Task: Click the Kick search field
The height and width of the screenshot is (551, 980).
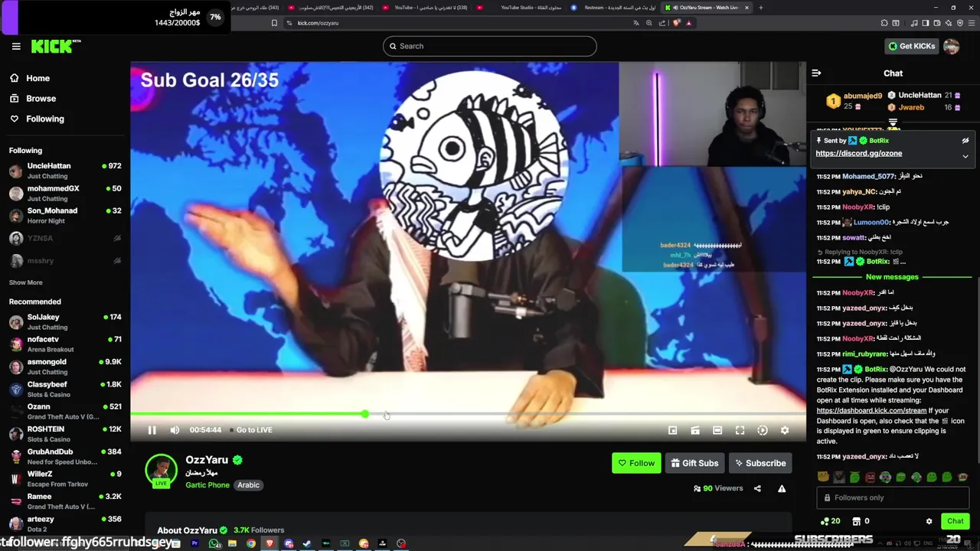Action: coord(489,46)
